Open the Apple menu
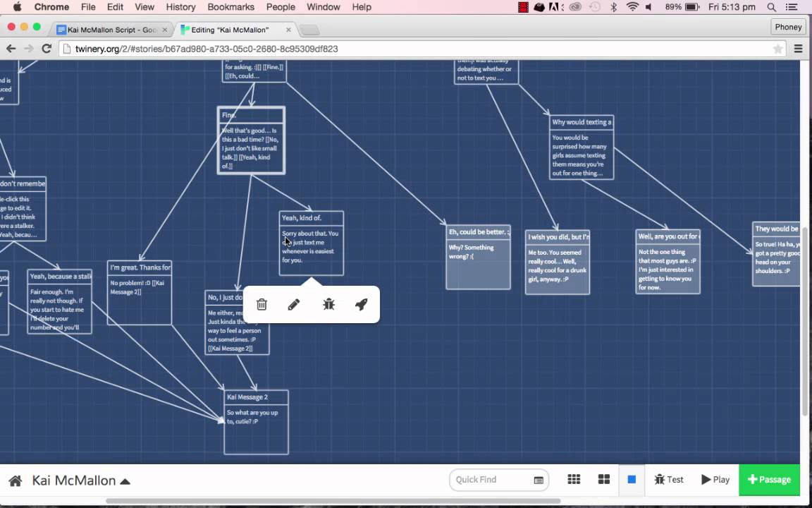 17,7
